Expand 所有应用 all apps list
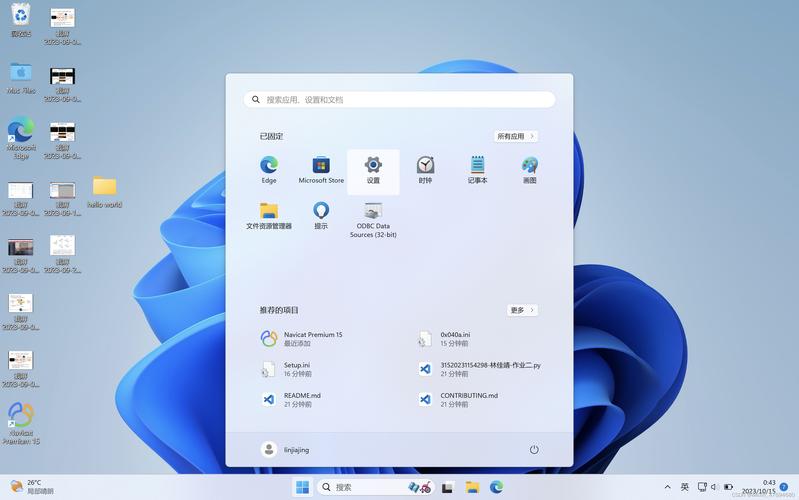Screen dimensions: 799x500 (516, 136)
